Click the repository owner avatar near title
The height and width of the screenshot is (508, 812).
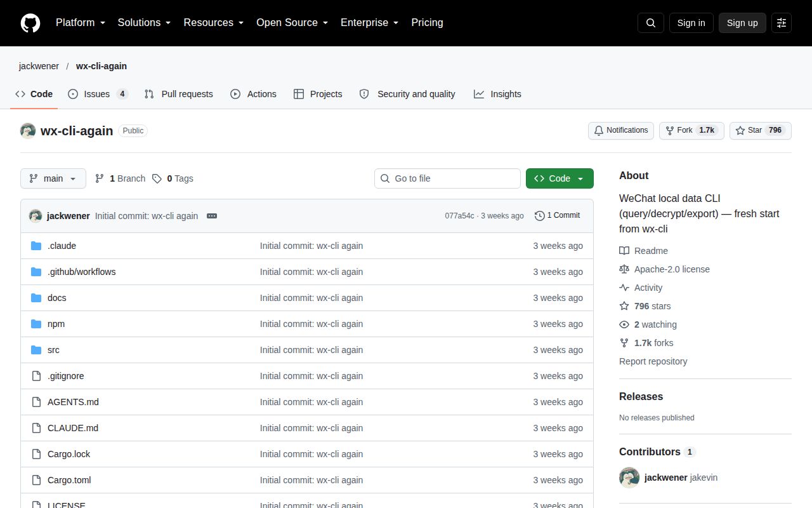(x=28, y=131)
